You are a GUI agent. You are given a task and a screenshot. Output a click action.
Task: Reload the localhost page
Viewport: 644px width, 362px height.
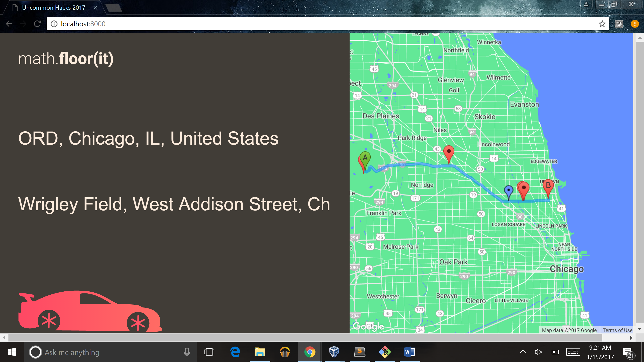37,24
